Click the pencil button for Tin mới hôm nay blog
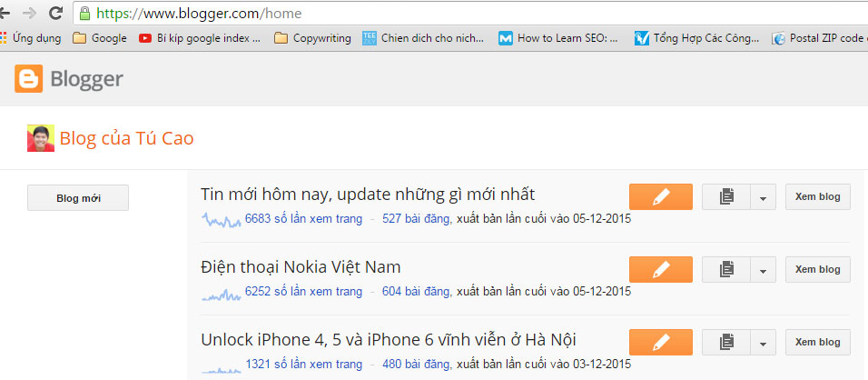868x380 pixels. click(660, 196)
